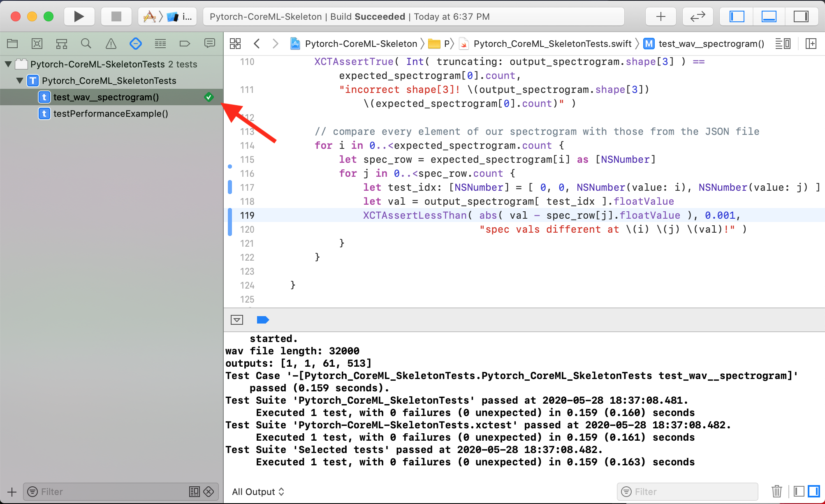The height and width of the screenshot is (504, 825).
Task: Toggle breakpoints activation blue tag
Action: click(262, 320)
